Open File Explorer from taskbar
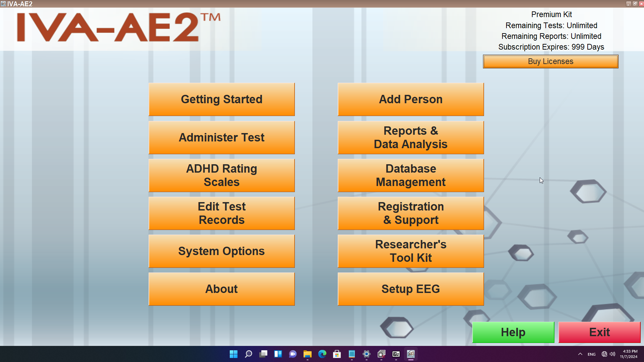This screenshot has height=362, width=644. 308,354
